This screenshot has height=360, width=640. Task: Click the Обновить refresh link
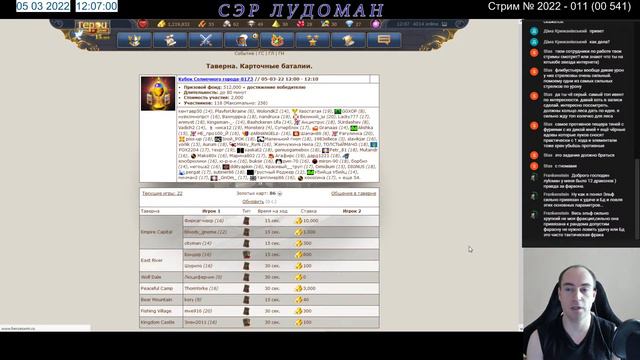pyautogui.click(x=253, y=202)
